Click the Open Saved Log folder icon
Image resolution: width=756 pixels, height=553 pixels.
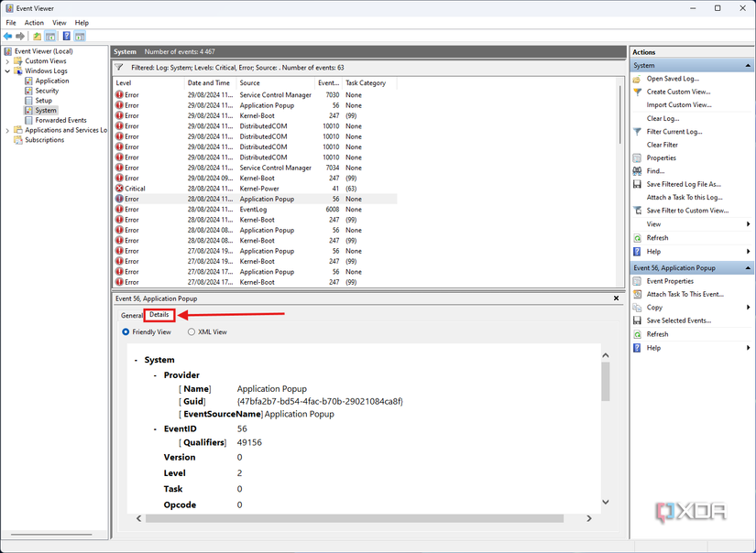(x=638, y=79)
